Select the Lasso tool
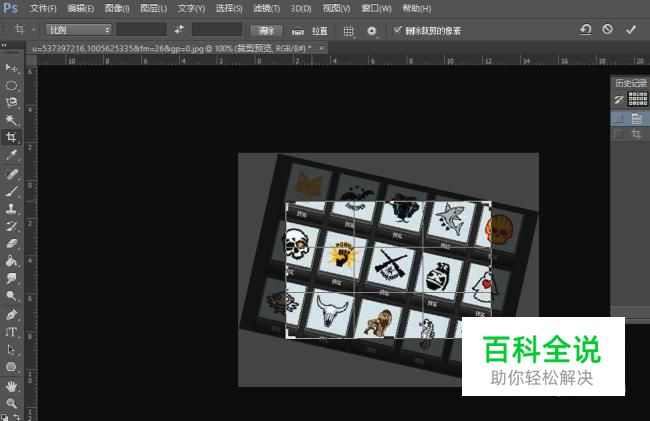This screenshot has height=421, width=650. (x=11, y=103)
